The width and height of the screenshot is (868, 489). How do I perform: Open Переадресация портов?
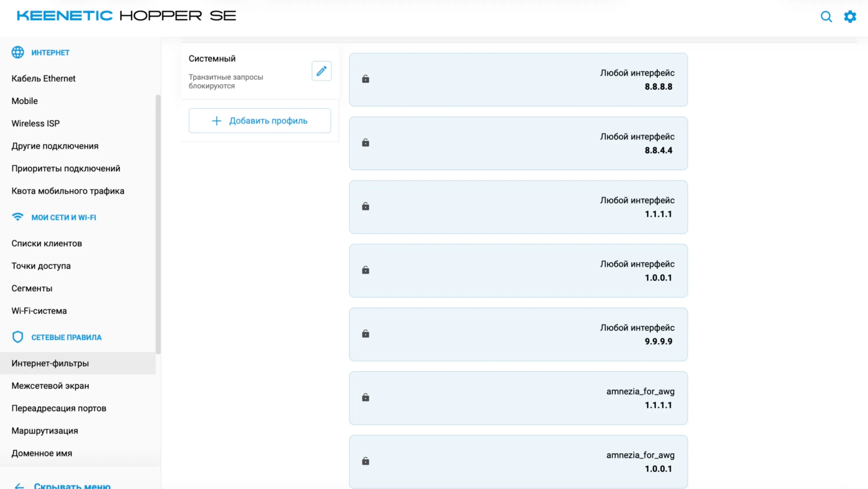pyautogui.click(x=59, y=408)
